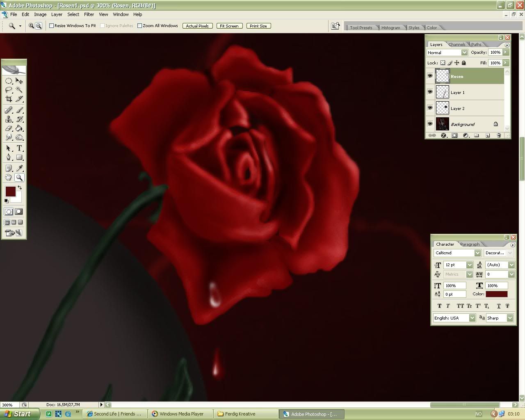This screenshot has height=420, width=525.
Task: Select the Smudge tool
Action: [x=9, y=137]
